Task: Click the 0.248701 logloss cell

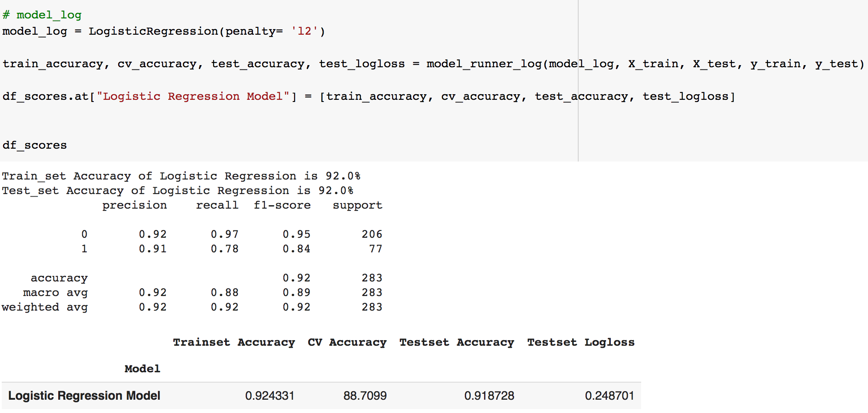Action: click(609, 395)
